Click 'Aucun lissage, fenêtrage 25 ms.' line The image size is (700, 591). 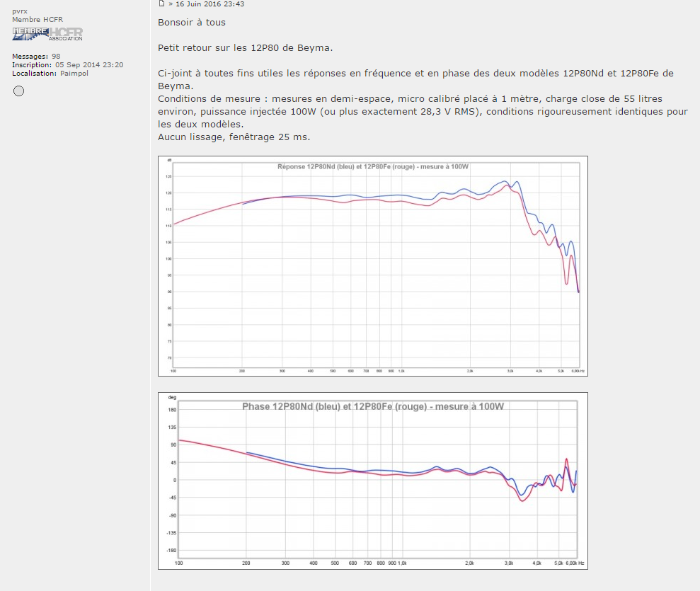[234, 137]
